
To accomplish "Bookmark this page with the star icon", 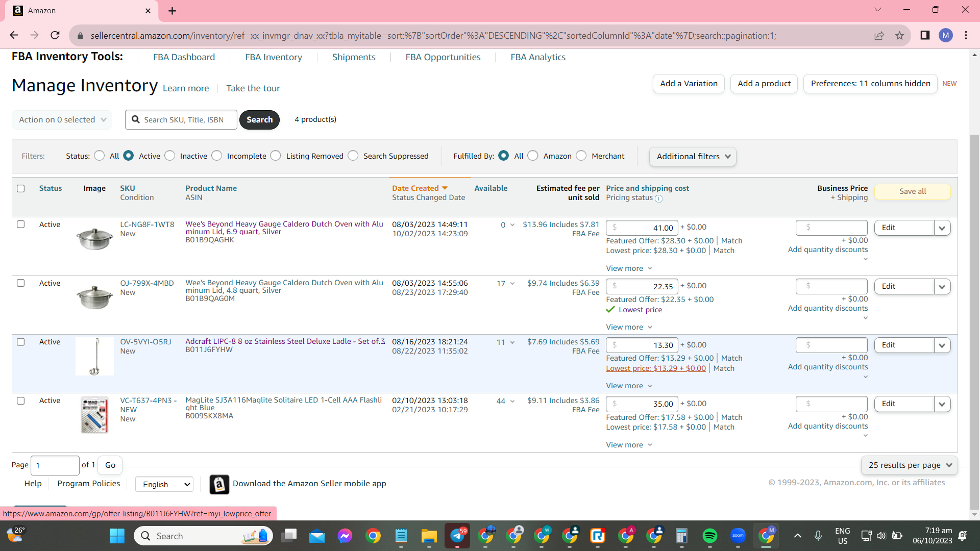I will [x=899, y=35].
